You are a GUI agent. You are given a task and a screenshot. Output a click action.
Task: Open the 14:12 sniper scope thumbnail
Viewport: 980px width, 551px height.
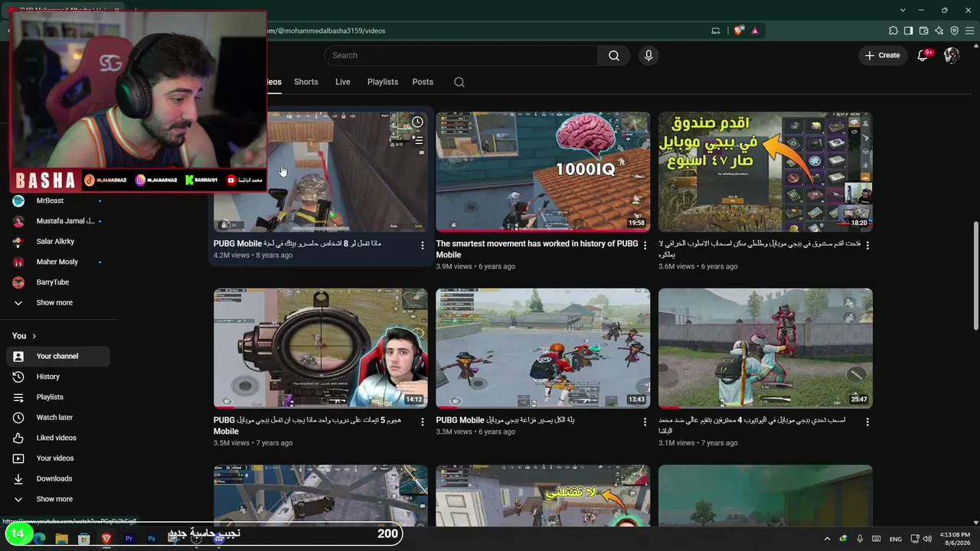321,348
